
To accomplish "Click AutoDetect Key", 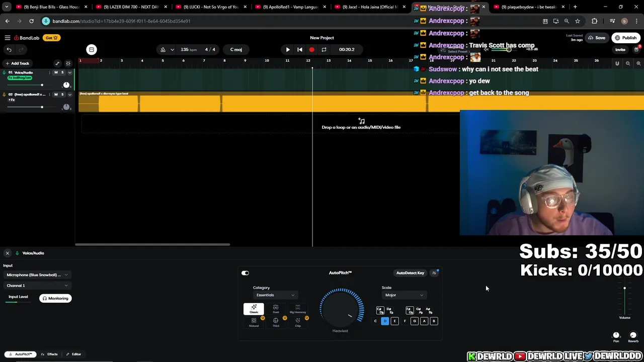I will (410, 273).
